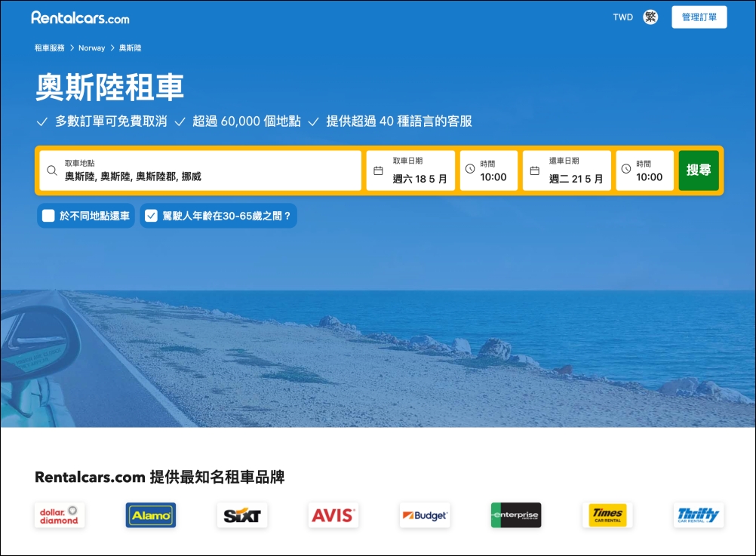
Task: Click the 奧斯陸 breadcrumb item
Action: [x=131, y=48]
